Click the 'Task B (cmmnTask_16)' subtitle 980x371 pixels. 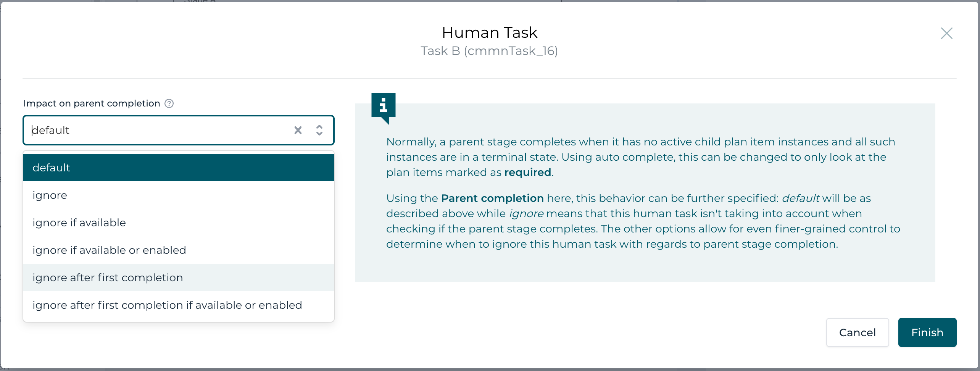pyautogui.click(x=489, y=51)
